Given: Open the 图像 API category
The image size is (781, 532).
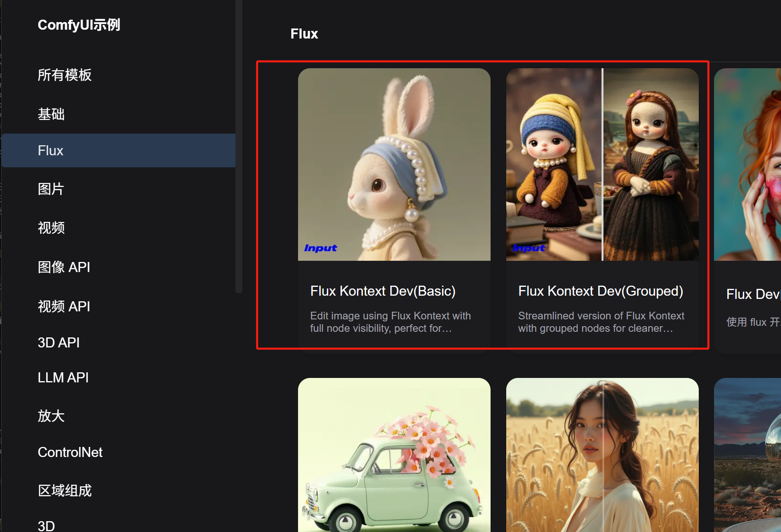Looking at the screenshot, I should click(x=64, y=267).
